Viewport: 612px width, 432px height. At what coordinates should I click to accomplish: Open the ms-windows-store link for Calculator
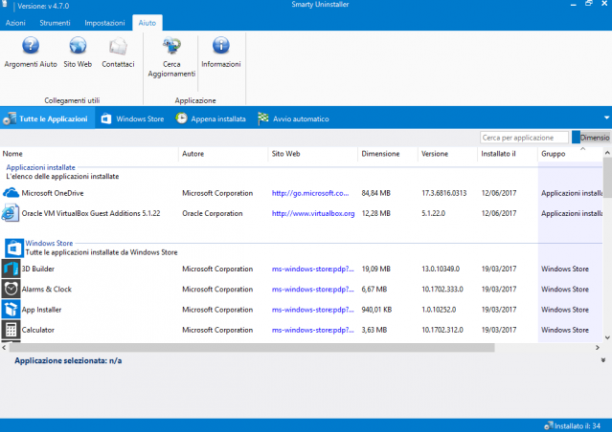pos(313,330)
